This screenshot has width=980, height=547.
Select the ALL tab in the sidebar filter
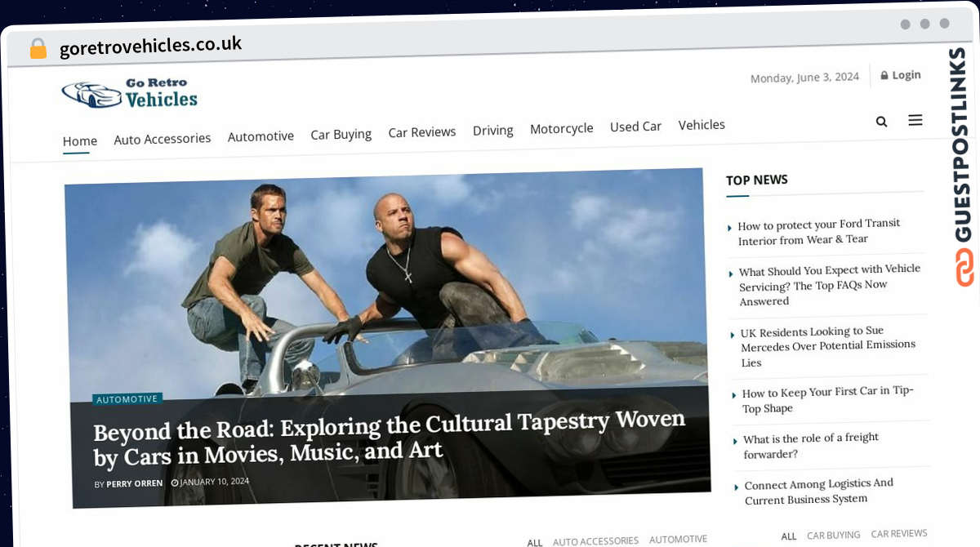point(789,536)
